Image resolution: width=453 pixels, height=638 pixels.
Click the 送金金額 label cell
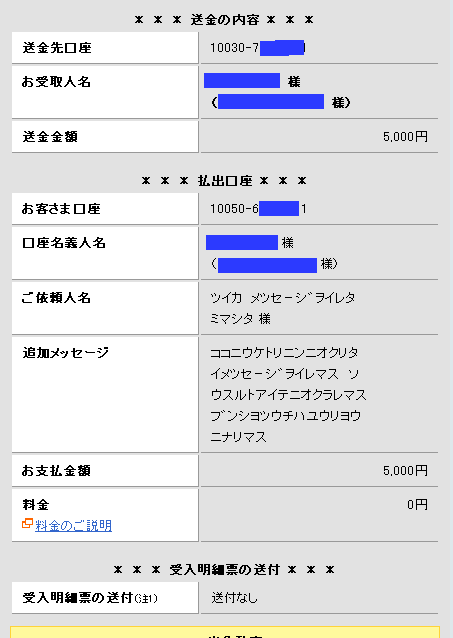pos(105,137)
